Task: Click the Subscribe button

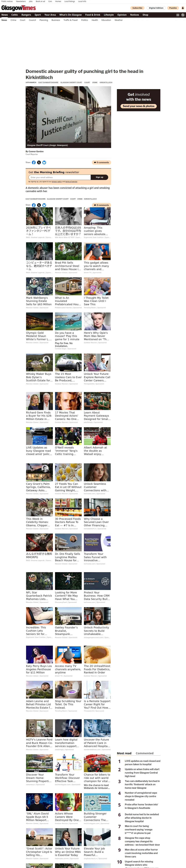Action: coord(137,8)
